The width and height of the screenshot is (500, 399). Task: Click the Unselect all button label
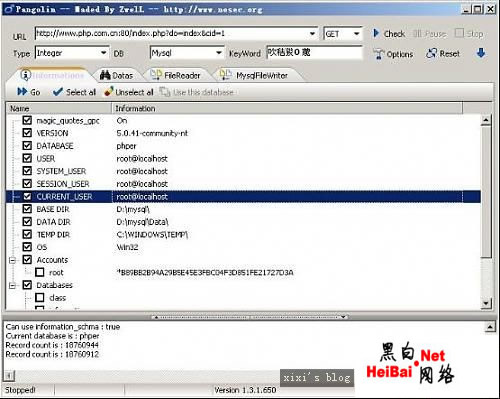click(x=134, y=92)
